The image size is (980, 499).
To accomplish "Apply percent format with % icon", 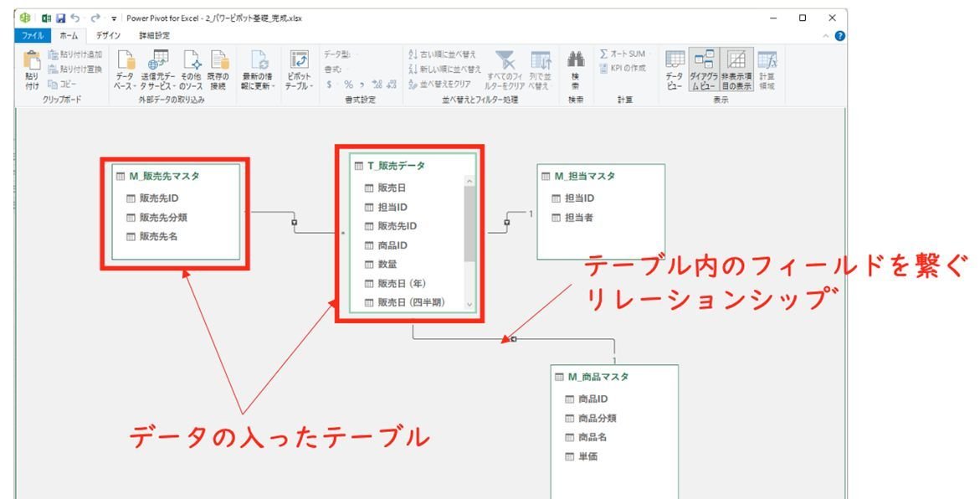I will point(348,85).
